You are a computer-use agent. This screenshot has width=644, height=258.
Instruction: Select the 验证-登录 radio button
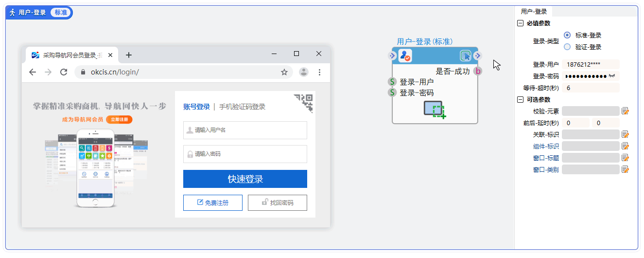point(567,47)
